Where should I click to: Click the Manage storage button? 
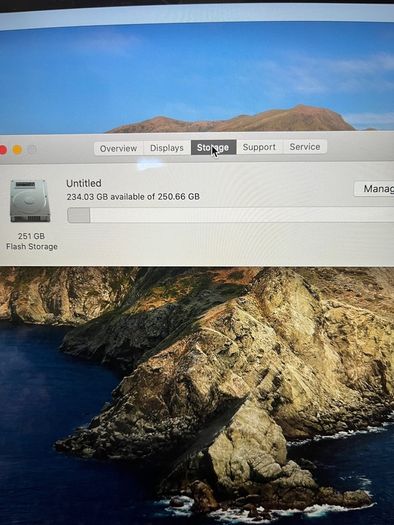click(x=374, y=189)
